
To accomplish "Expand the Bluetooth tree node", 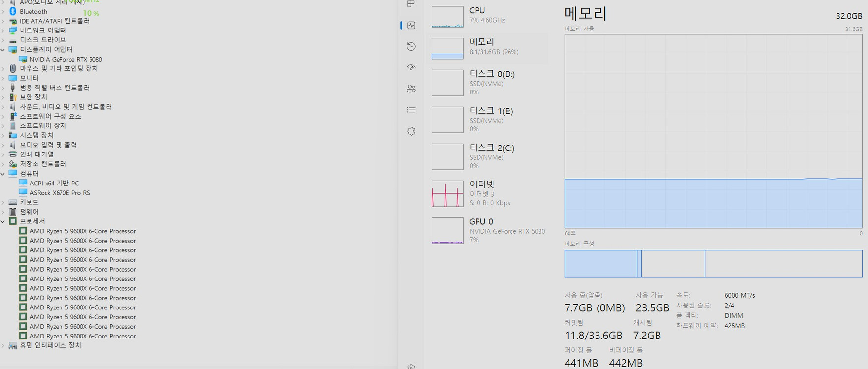I will 3,11.
